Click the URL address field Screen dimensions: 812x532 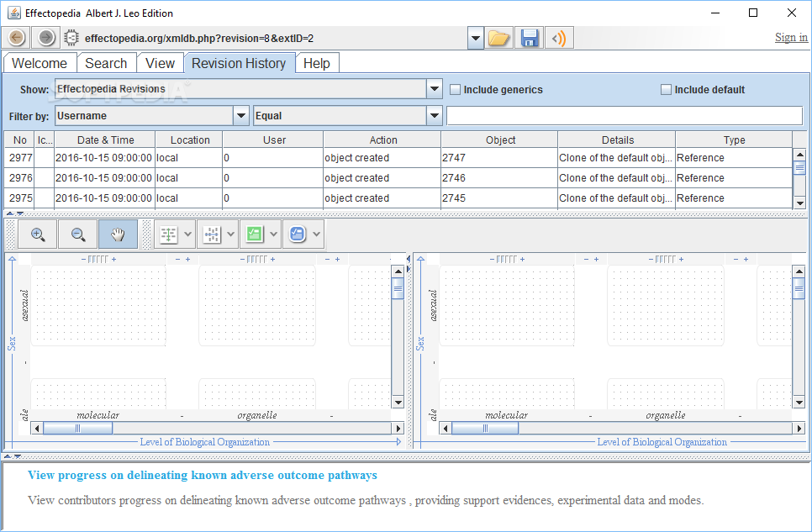(x=275, y=39)
